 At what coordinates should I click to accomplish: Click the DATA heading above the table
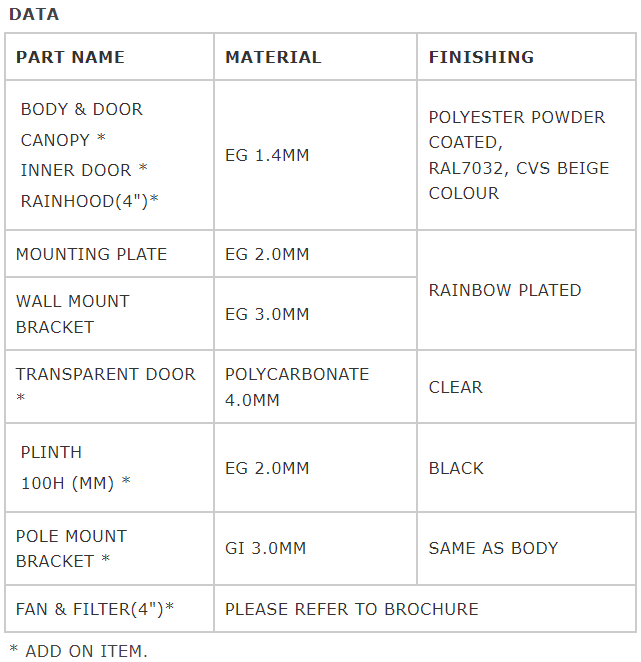(x=34, y=14)
